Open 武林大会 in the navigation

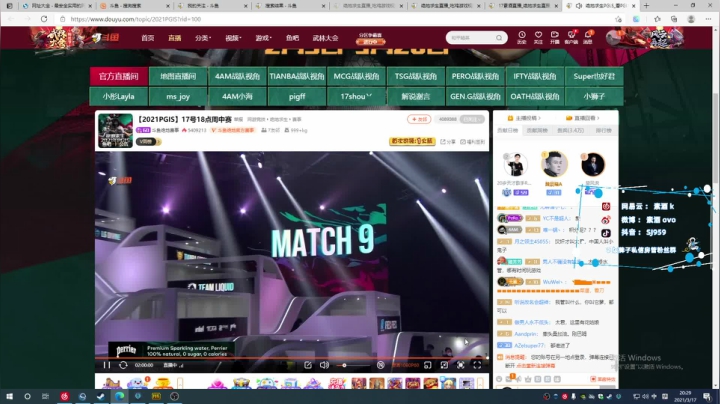325,38
